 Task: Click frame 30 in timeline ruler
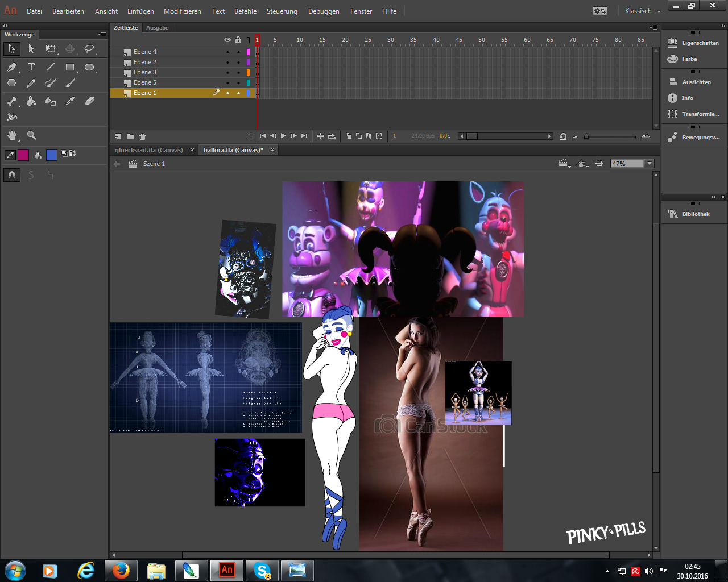tap(390, 40)
